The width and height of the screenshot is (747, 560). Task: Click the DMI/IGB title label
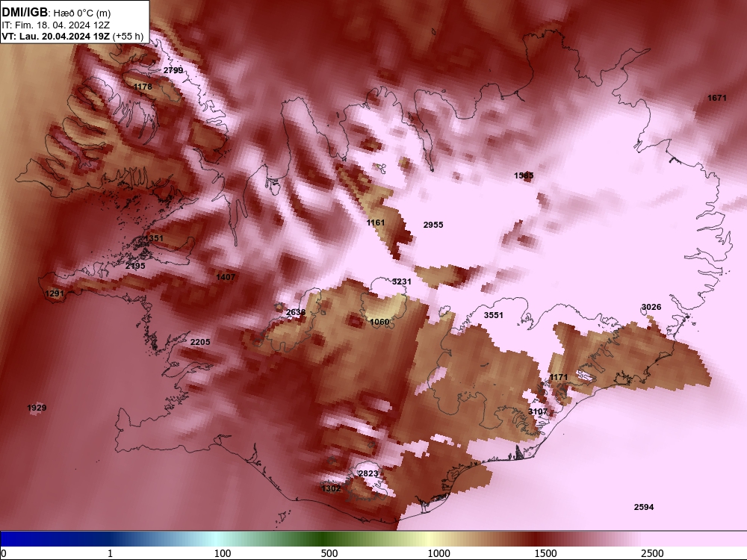tap(25, 13)
